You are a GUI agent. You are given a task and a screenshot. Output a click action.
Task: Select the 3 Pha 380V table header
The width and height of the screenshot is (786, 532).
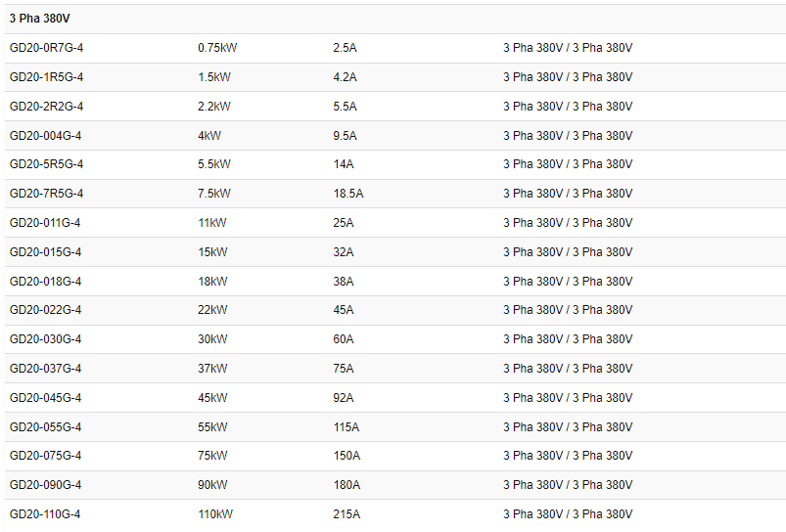(x=39, y=19)
